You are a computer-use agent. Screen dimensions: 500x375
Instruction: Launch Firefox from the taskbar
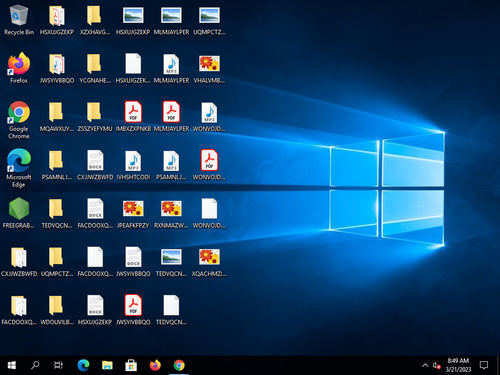(x=155, y=365)
